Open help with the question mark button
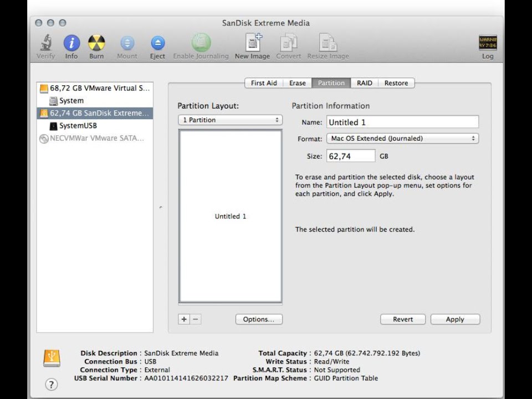The image size is (532, 399). (51, 385)
